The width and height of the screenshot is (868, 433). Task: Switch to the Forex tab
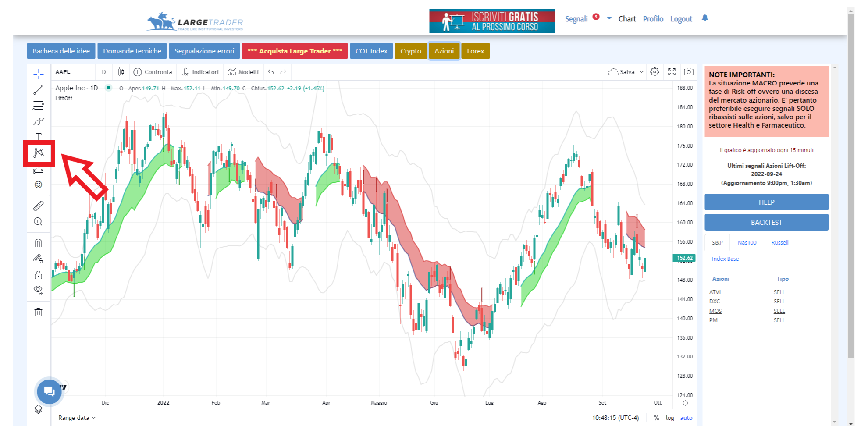476,51
